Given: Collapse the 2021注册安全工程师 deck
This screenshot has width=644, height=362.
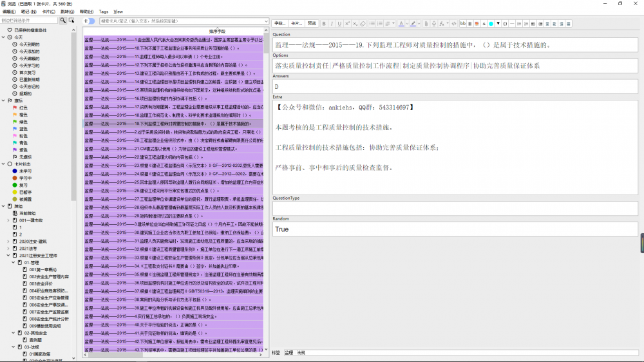Looking at the screenshot, I should (x=8, y=256).
